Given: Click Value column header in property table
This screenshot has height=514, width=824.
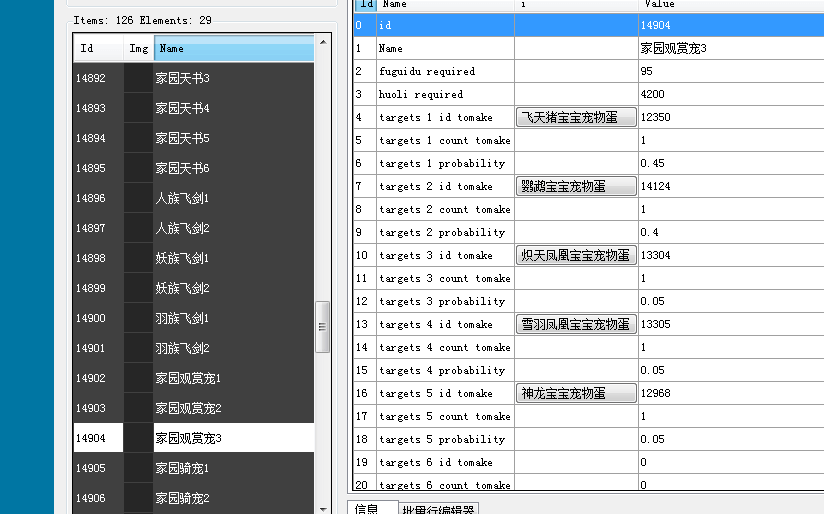Looking at the screenshot, I should click(x=731, y=5).
